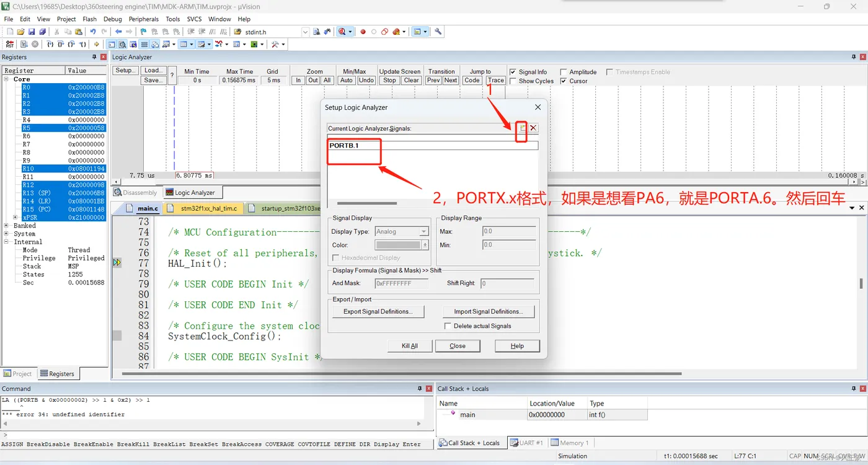Collapse the Internal register group
The width and height of the screenshot is (868, 465).
click(x=7, y=242)
